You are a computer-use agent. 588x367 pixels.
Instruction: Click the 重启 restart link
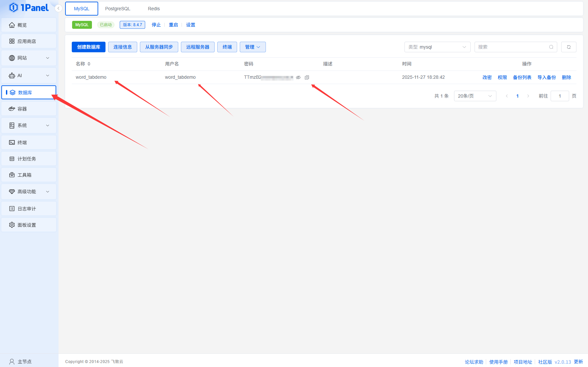pos(173,25)
